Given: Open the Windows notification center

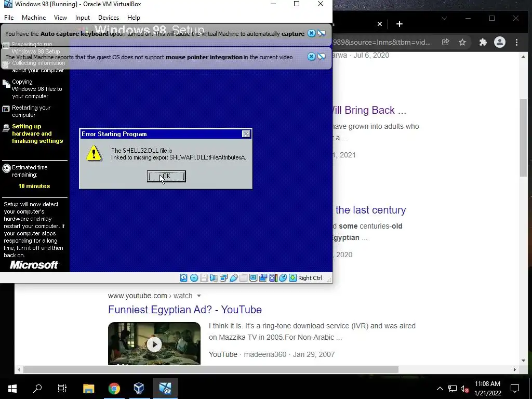Looking at the screenshot, I should click(515, 389).
